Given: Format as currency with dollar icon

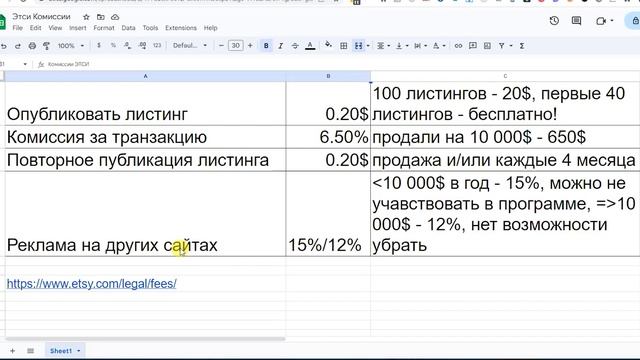Looking at the screenshot, I should pyautogui.click(x=99, y=45).
